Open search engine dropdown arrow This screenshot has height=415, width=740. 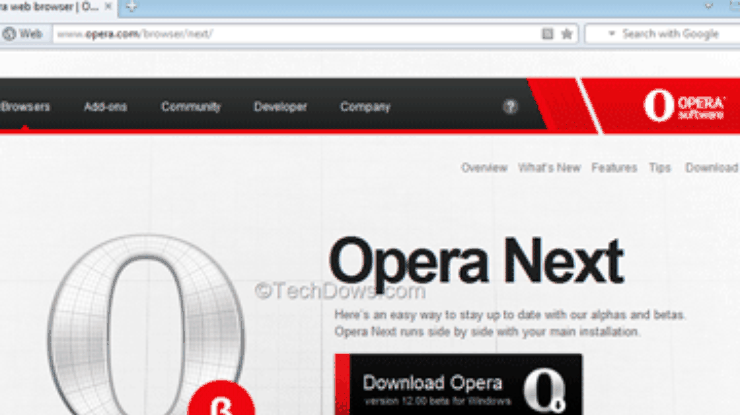click(x=612, y=34)
